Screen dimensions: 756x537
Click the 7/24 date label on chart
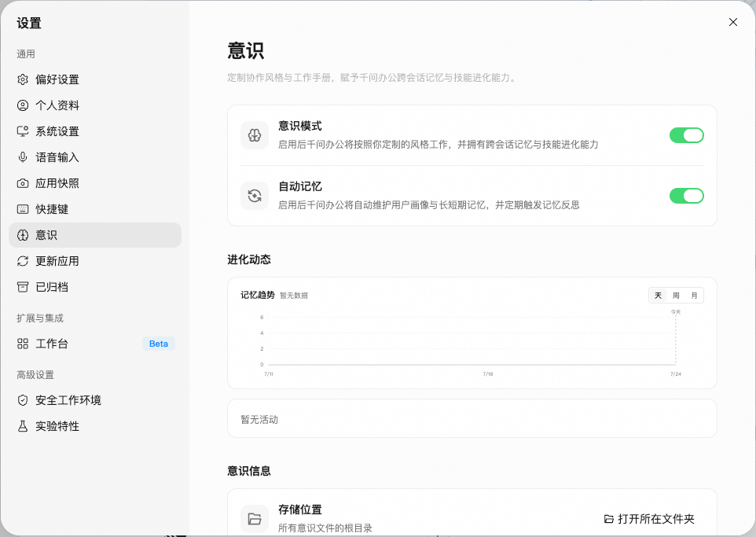point(676,374)
